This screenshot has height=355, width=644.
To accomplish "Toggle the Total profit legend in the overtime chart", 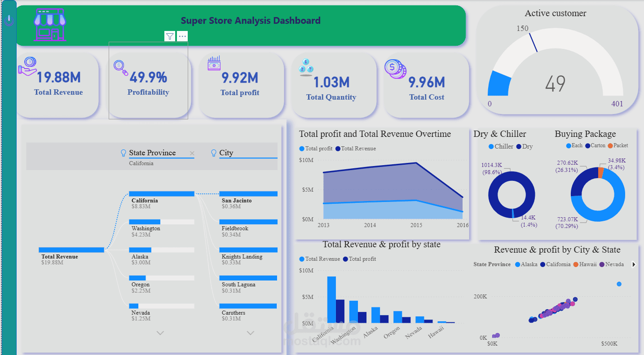I will click(x=316, y=149).
